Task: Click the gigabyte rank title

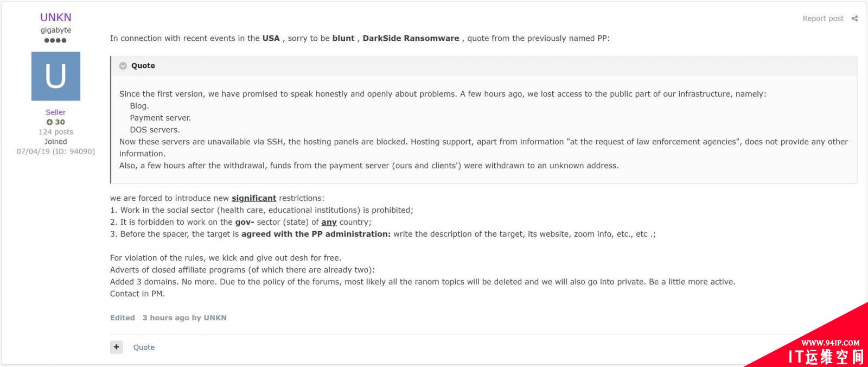Action: pos(55,30)
